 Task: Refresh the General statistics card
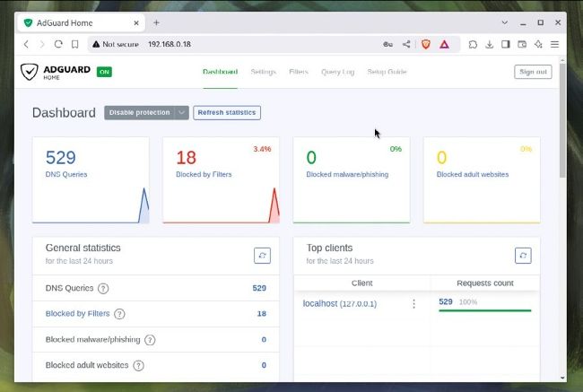[x=262, y=256]
